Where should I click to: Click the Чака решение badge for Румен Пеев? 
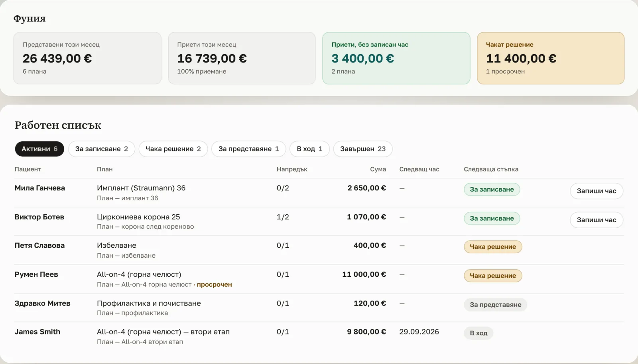tap(493, 276)
